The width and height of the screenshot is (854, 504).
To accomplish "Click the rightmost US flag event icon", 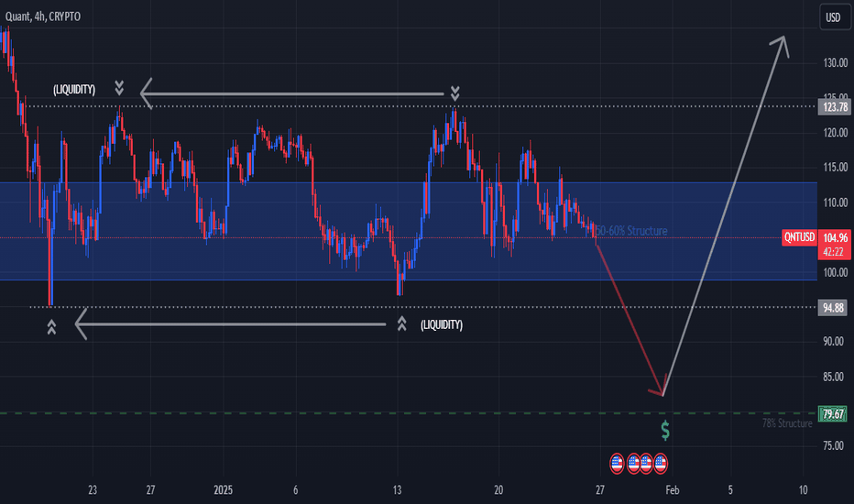I will [660, 462].
